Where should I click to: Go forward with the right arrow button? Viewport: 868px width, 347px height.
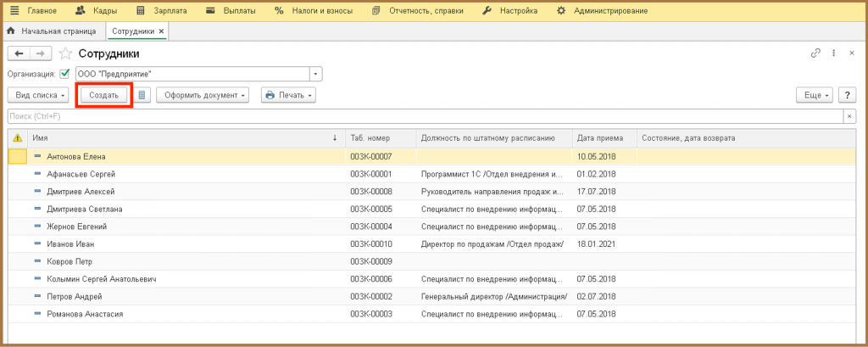point(41,53)
